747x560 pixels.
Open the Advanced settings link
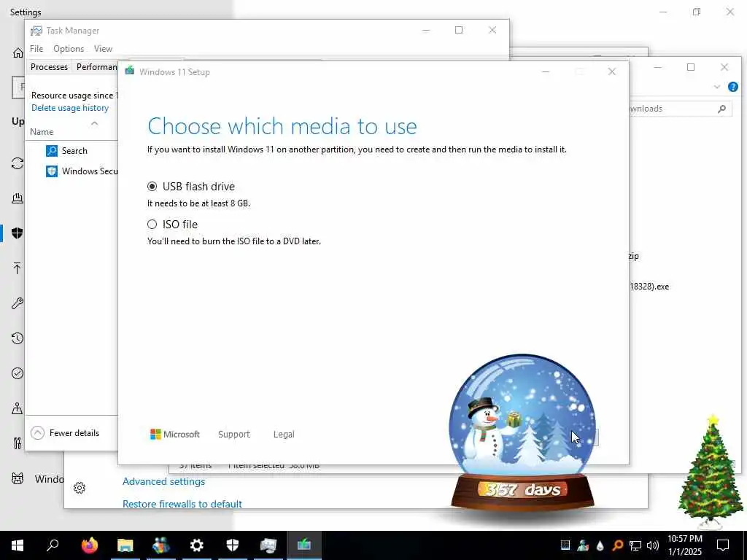click(x=163, y=481)
